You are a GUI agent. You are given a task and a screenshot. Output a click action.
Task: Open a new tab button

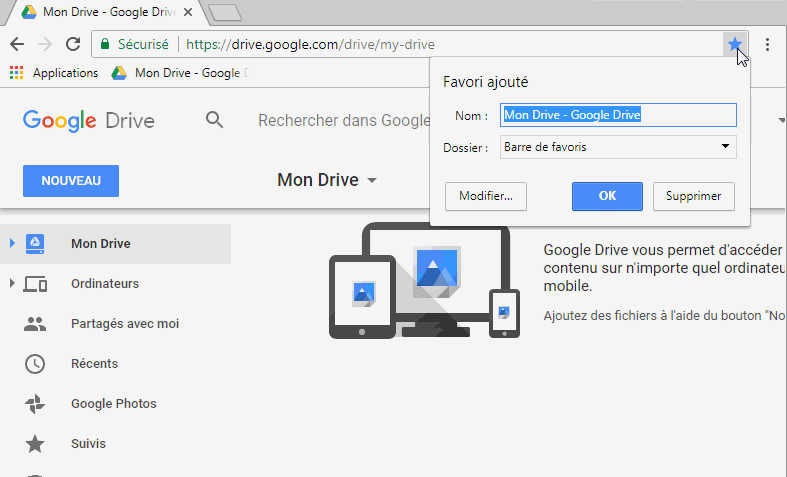coord(225,13)
